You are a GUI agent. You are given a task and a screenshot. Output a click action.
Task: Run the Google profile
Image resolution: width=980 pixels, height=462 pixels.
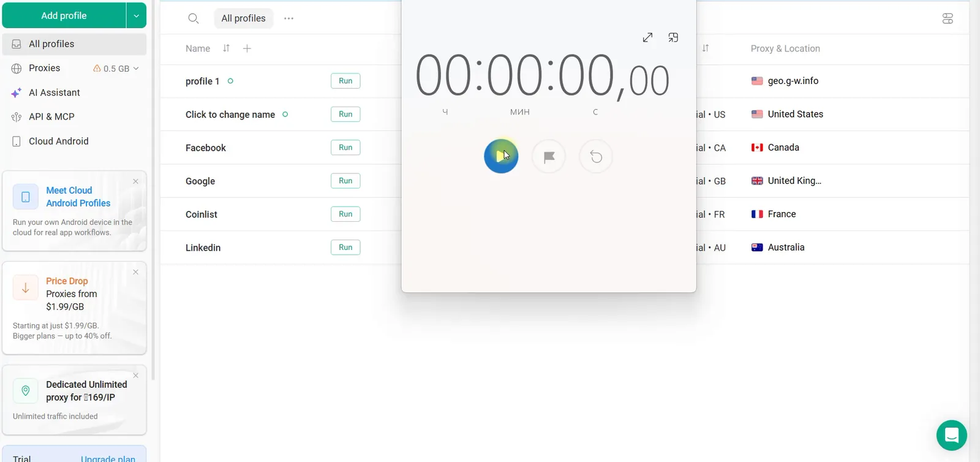tap(345, 181)
